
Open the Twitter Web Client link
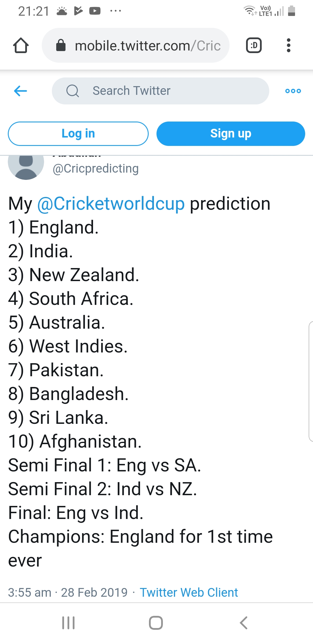tap(189, 592)
